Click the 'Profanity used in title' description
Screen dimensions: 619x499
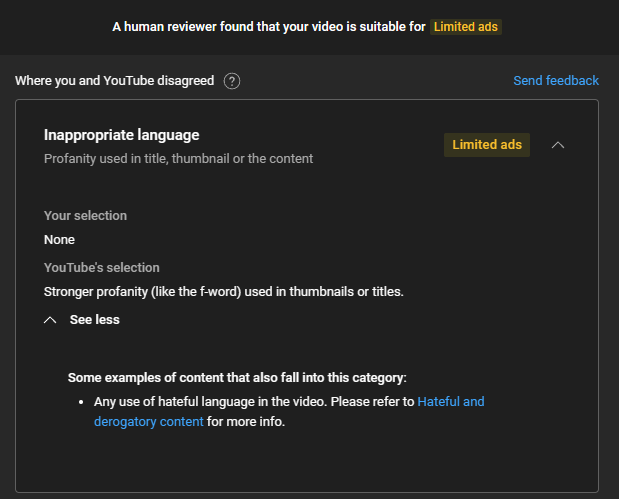click(178, 159)
